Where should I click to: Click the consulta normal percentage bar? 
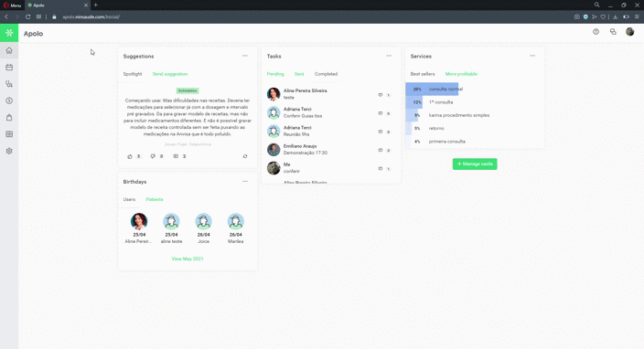(x=432, y=89)
